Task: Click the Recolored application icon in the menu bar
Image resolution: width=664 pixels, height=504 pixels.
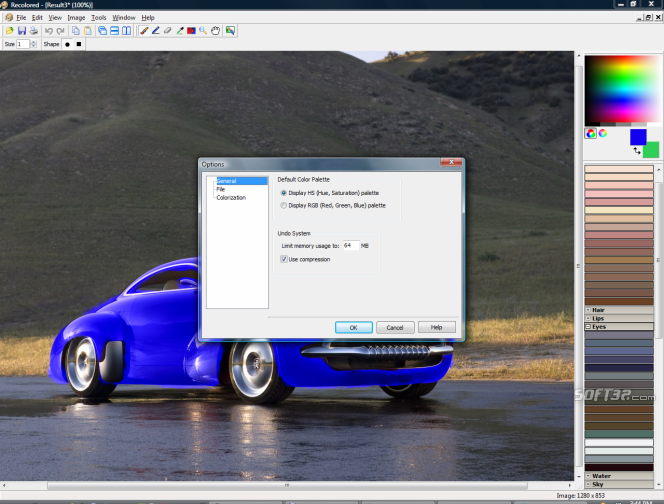Action: tap(8, 17)
